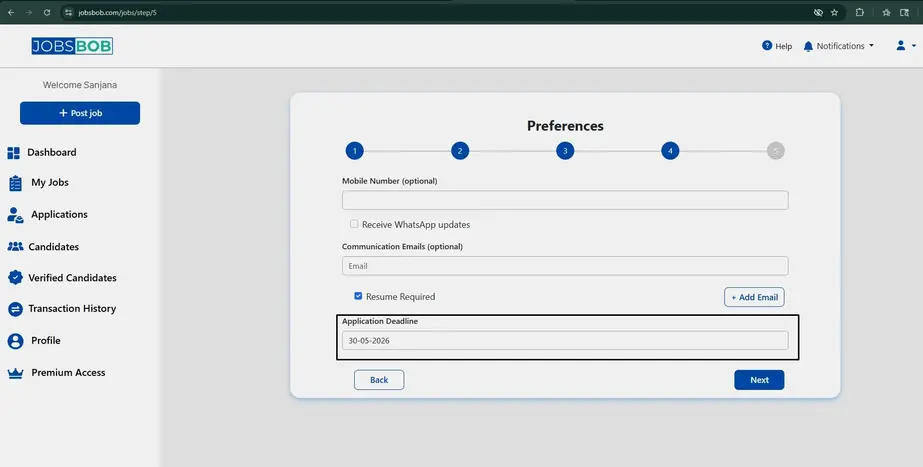This screenshot has width=923, height=467.
Task: Click the Dashboard grid icon in sidebar
Action: point(14,153)
